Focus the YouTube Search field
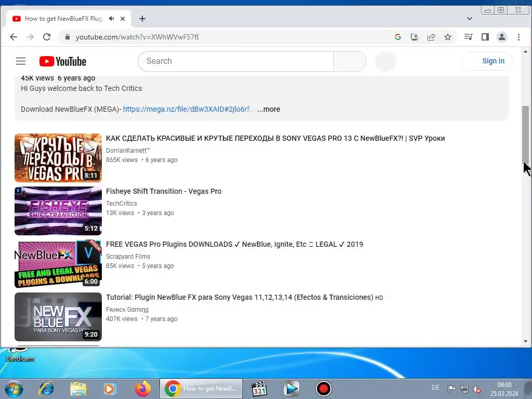This screenshot has width=532, height=399. pyautogui.click(x=236, y=61)
